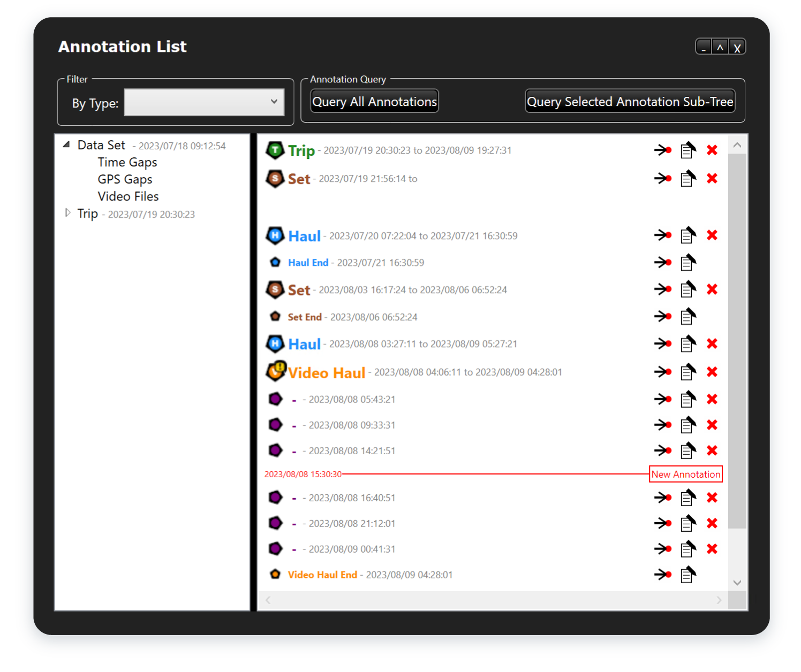Delete the 2023/08/08 05:43:21 annotation
This screenshot has width=801, height=672.
point(712,399)
